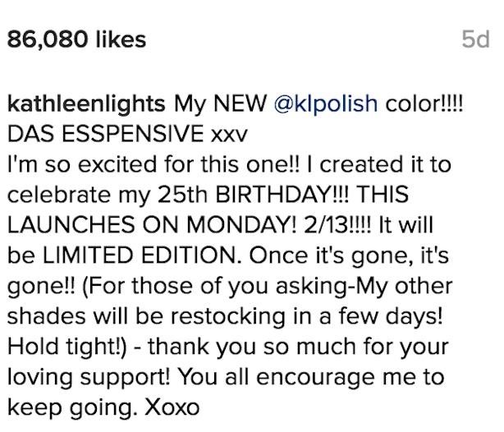Click 'LAUNCHES ON MONDAY!' caption text

point(151,224)
